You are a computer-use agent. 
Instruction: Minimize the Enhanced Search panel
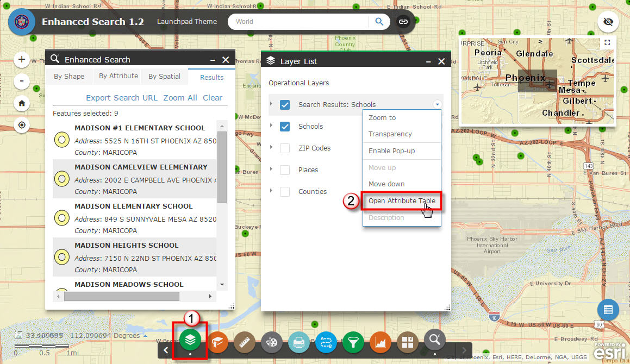click(213, 60)
